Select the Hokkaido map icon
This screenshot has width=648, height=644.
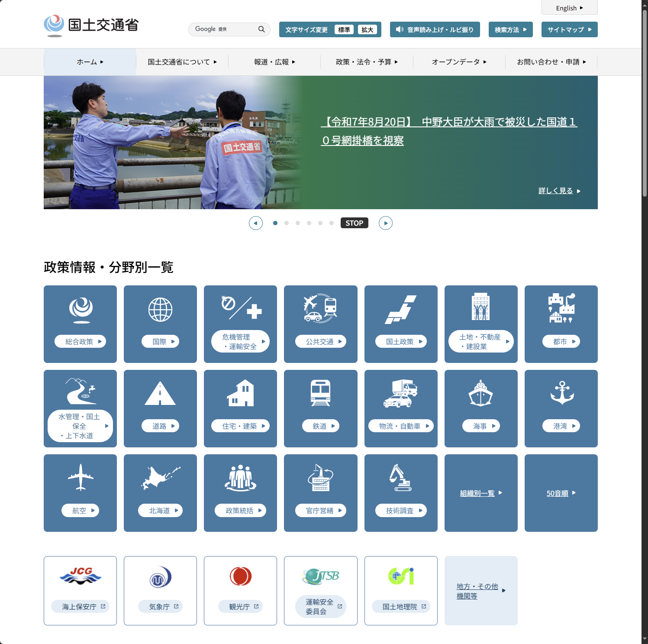pyautogui.click(x=160, y=477)
